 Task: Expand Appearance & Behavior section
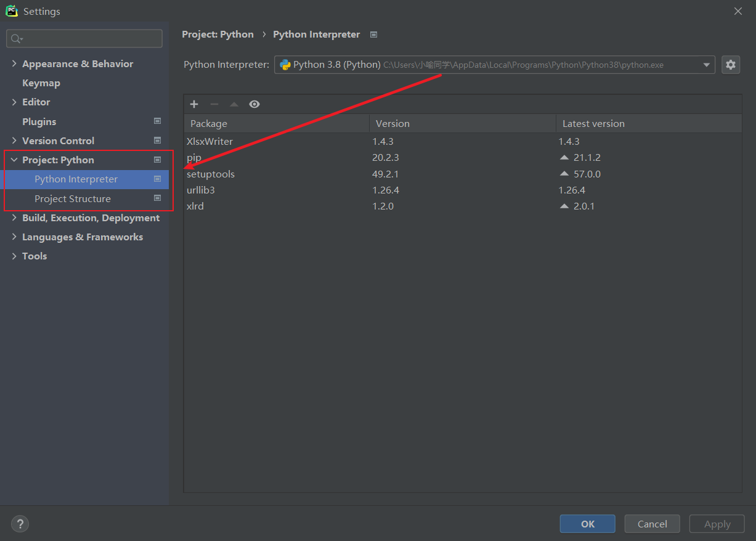point(14,63)
